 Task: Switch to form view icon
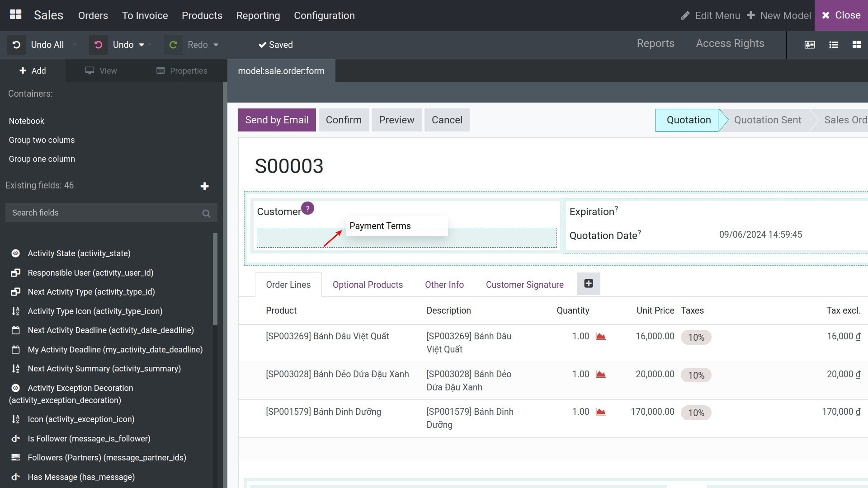810,45
